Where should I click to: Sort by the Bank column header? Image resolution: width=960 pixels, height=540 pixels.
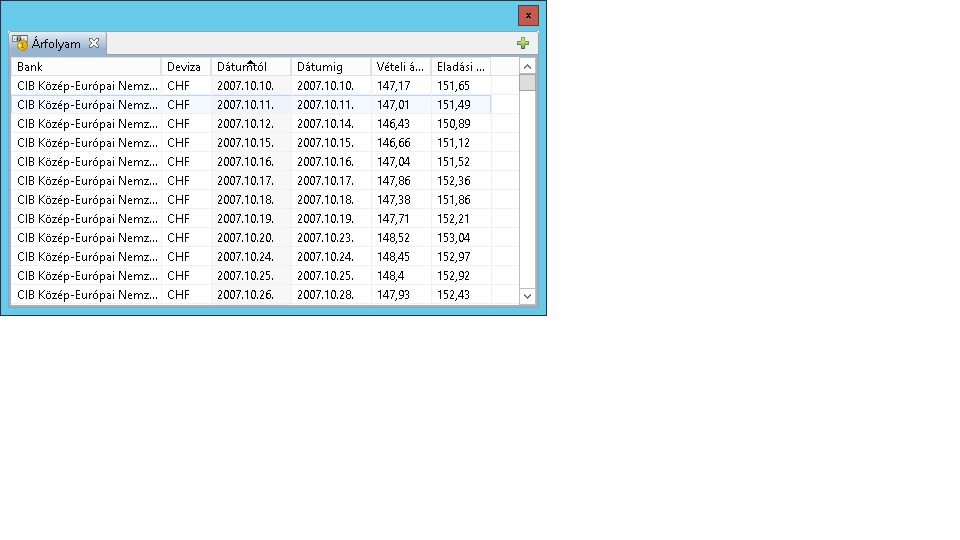coord(86,67)
